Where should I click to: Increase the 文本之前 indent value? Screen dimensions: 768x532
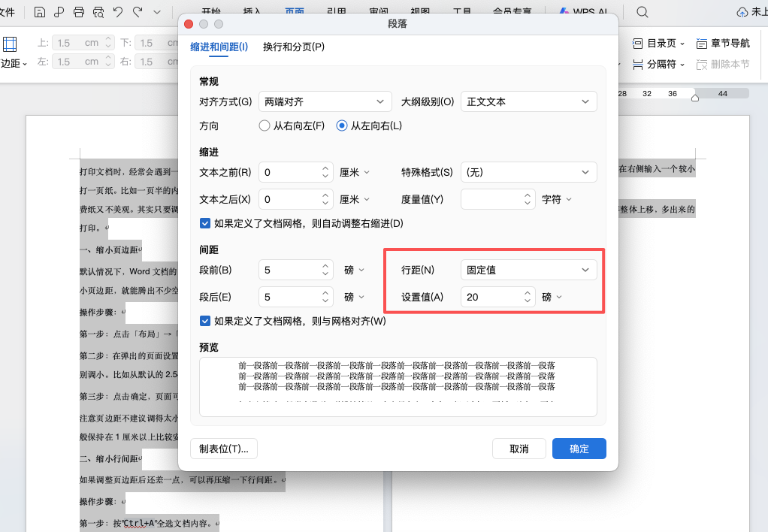(x=325, y=168)
